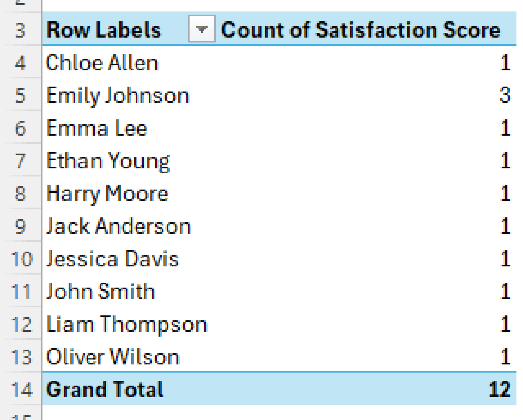
Task: Select the Row Labels header cell
Action: (x=104, y=30)
